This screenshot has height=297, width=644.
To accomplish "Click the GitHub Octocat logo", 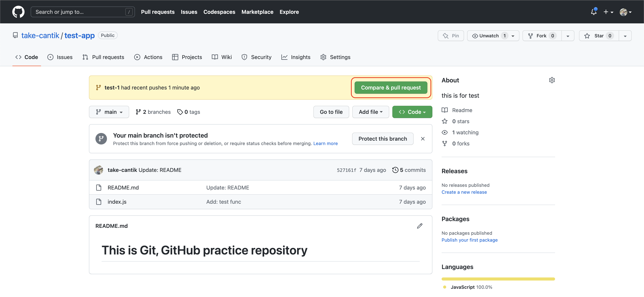I will coord(18,12).
